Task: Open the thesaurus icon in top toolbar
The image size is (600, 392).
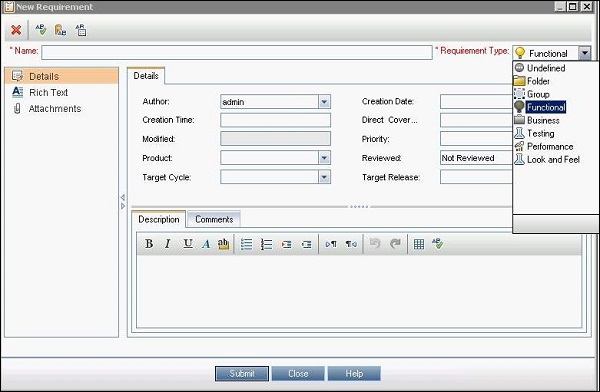Action: pyautogui.click(x=60, y=30)
